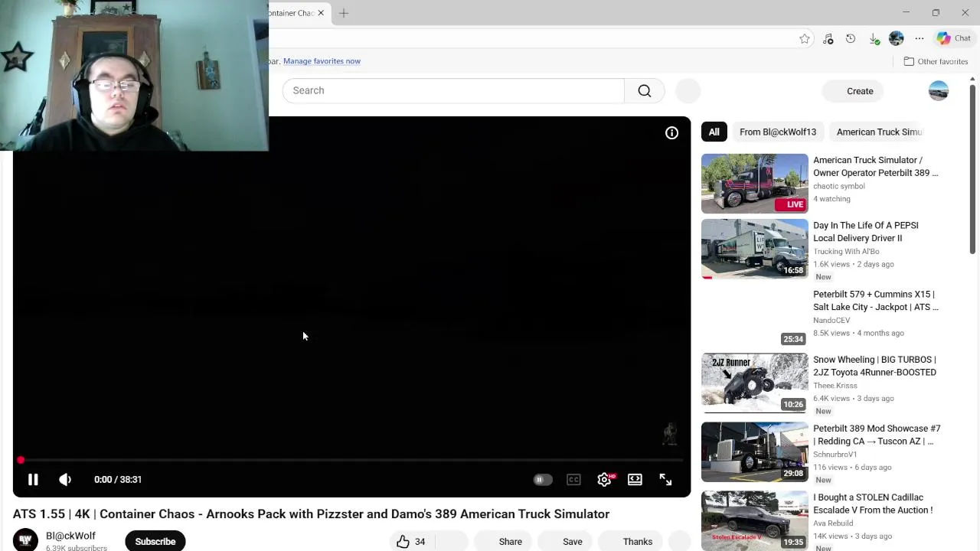Select the Container Chaos browser tab
This screenshot has height=551, width=980.
(x=299, y=13)
